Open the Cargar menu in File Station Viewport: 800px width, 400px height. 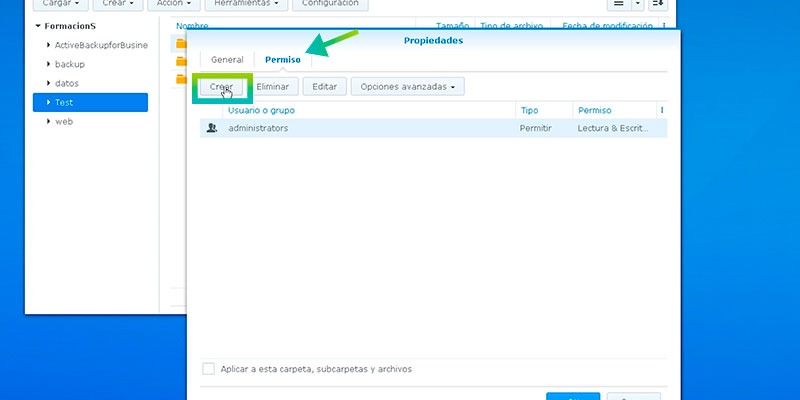click(61, 4)
